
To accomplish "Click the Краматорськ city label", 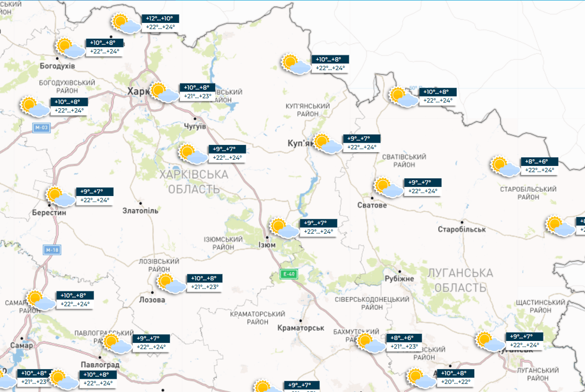I will [x=301, y=327].
